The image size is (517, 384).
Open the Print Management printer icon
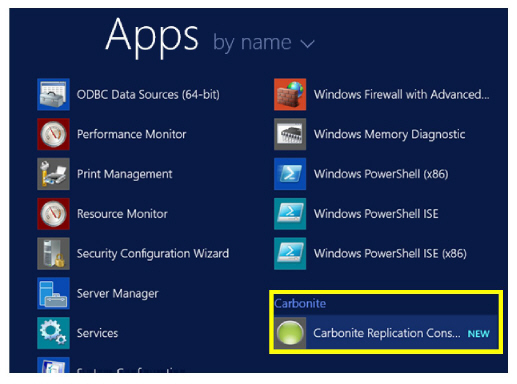53,174
